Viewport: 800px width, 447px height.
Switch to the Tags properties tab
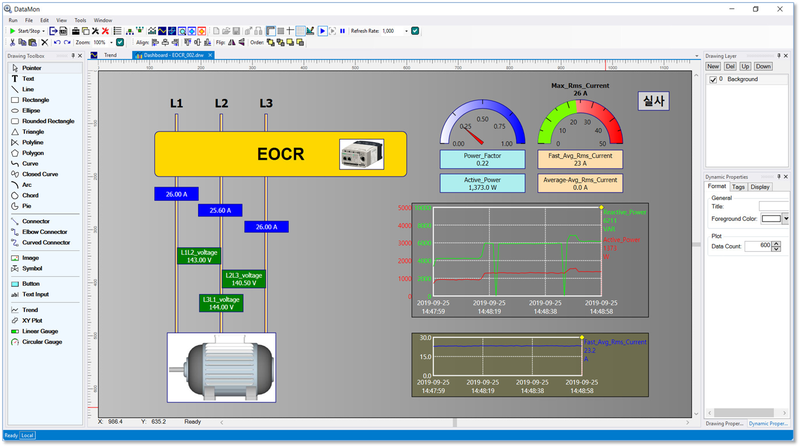[738, 187]
